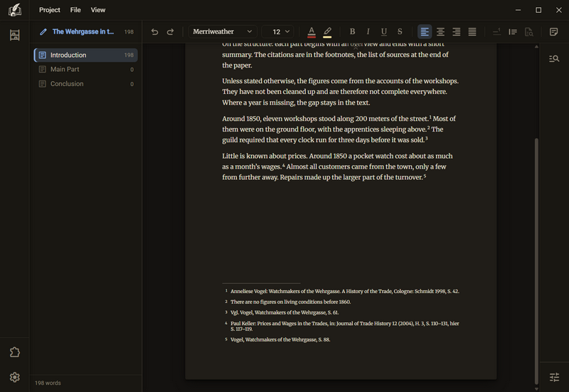
Task: Undo the last action
Action: point(154,31)
